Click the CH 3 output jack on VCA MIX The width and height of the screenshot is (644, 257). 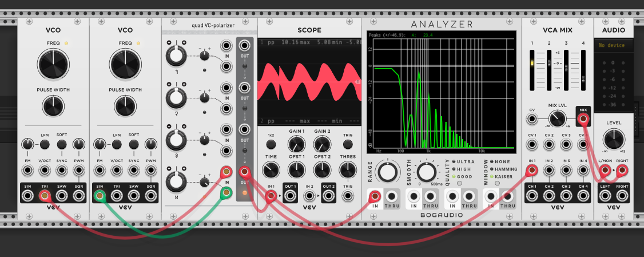(566, 196)
